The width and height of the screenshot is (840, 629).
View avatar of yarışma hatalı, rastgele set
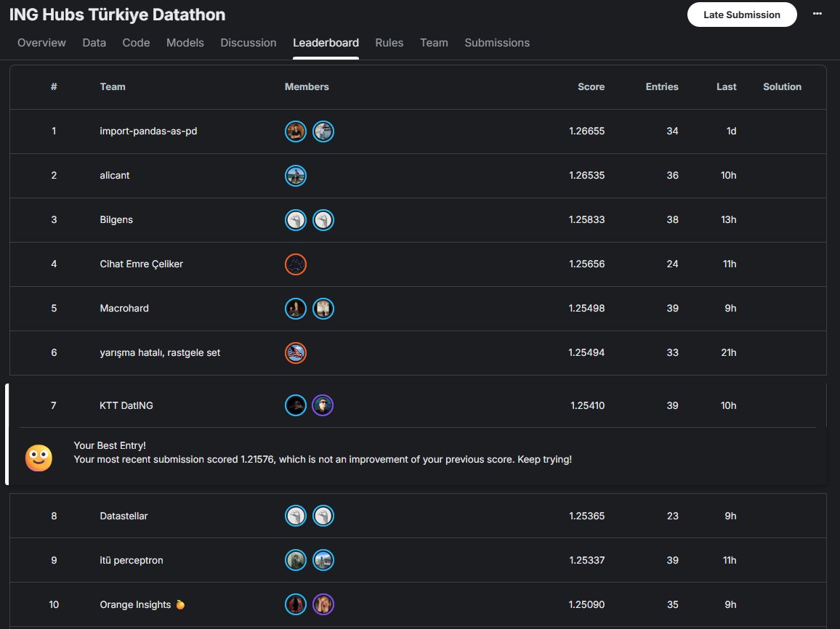point(296,353)
